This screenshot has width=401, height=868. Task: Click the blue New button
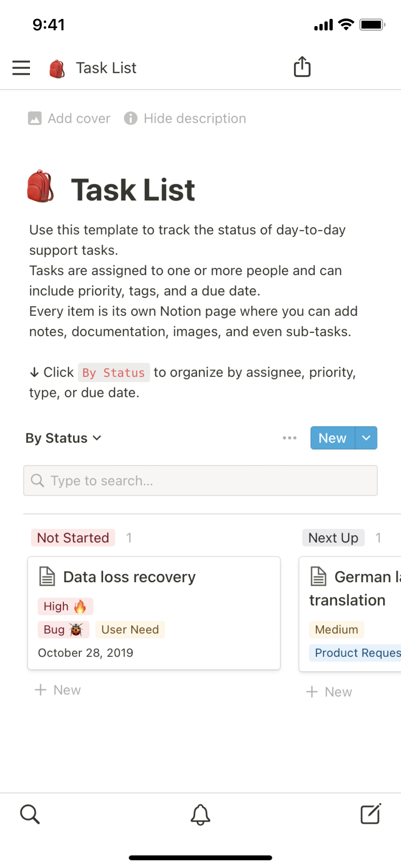pos(332,438)
